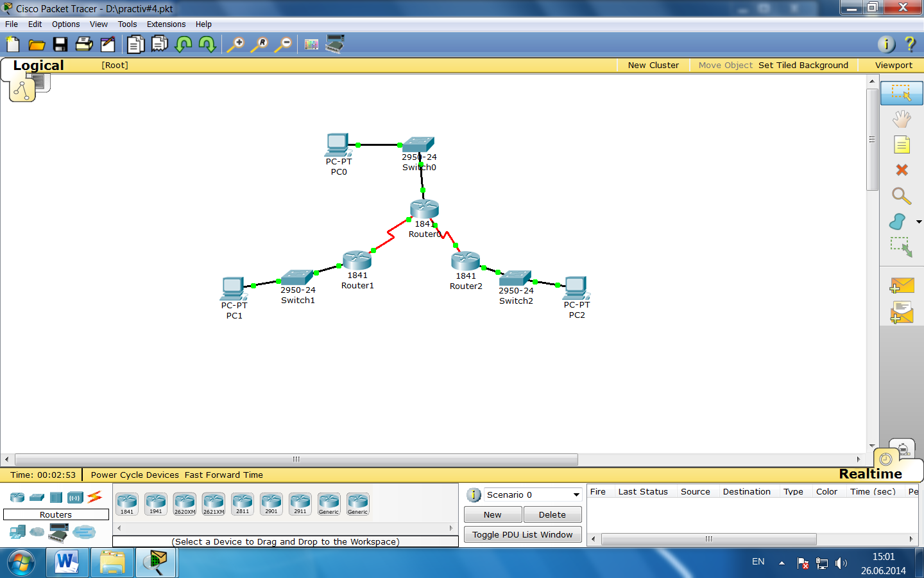Click workspace vertical scrollbar thumb
Screen dimensions: 924x578
(872, 139)
